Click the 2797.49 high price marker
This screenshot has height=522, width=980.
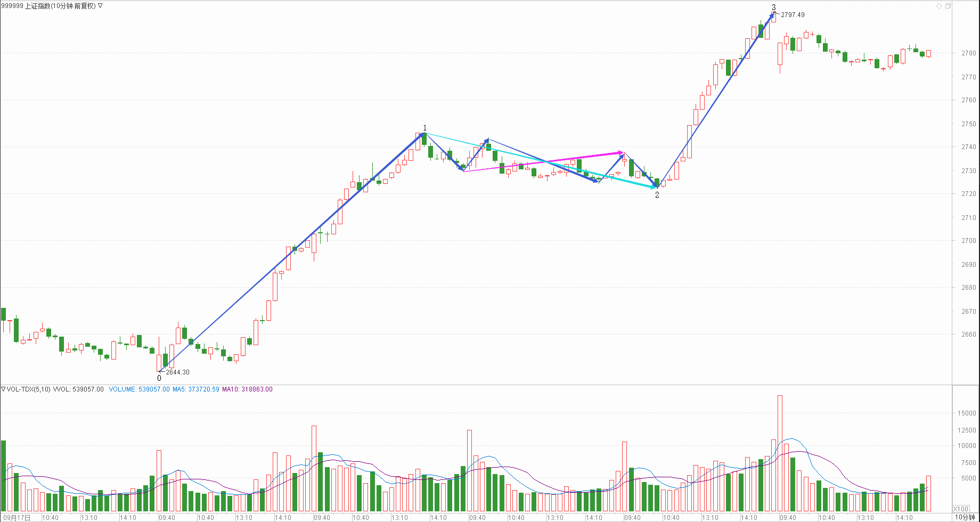[x=793, y=15]
